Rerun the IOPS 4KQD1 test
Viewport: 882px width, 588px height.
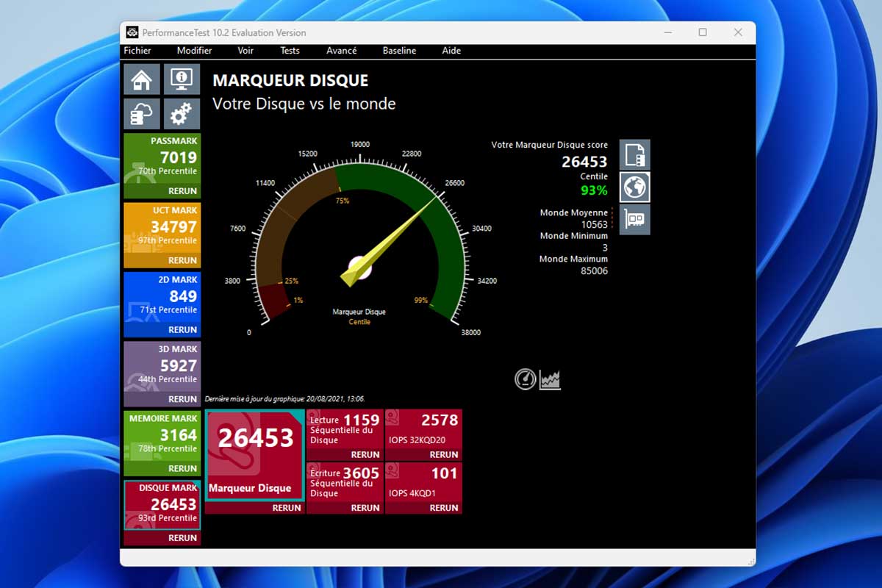pyautogui.click(x=444, y=508)
